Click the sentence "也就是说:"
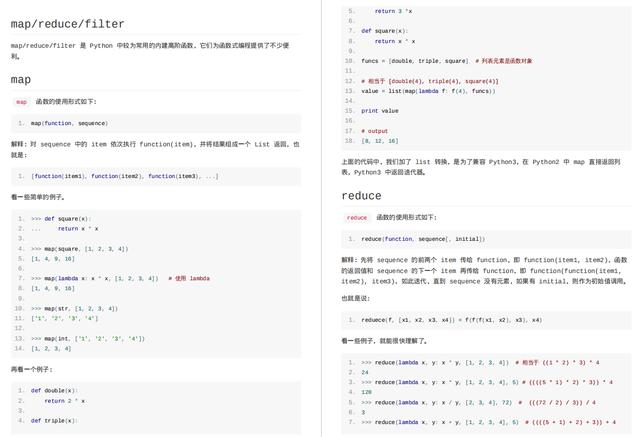The height and width of the screenshot is (437, 640). (x=355, y=298)
